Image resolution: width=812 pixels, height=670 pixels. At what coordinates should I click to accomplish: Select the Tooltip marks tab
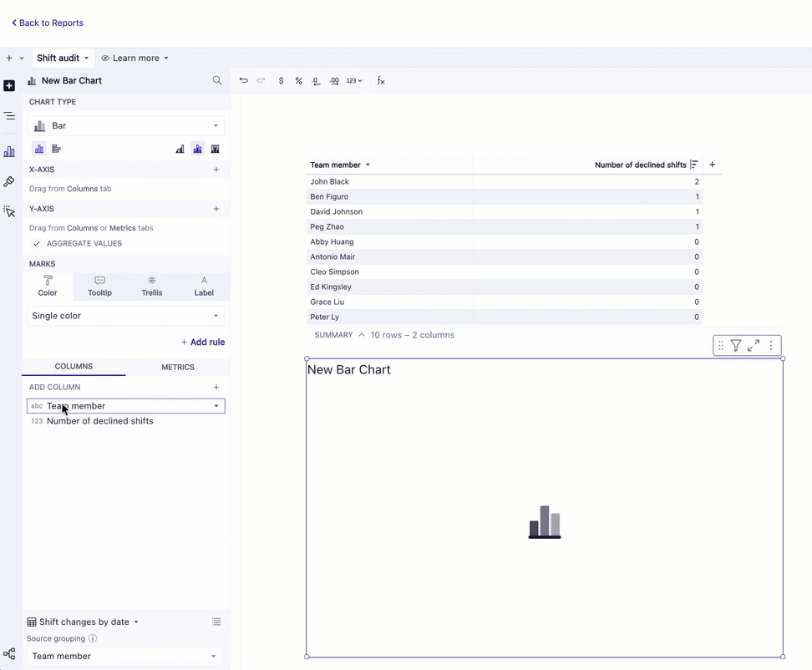pyautogui.click(x=99, y=287)
